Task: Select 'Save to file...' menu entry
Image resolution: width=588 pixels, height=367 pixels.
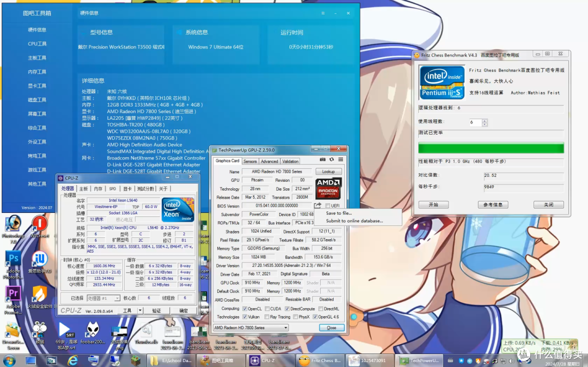Action: 339,213
